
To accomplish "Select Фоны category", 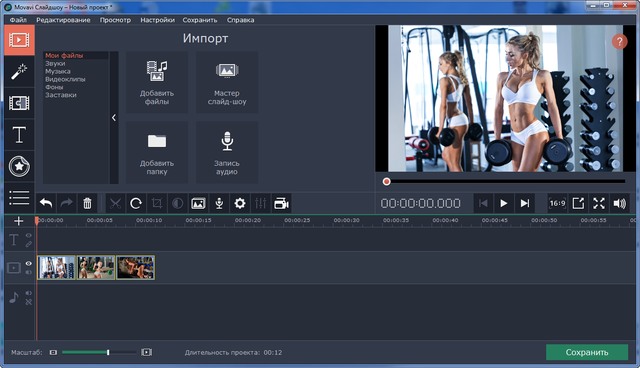I will coord(54,87).
